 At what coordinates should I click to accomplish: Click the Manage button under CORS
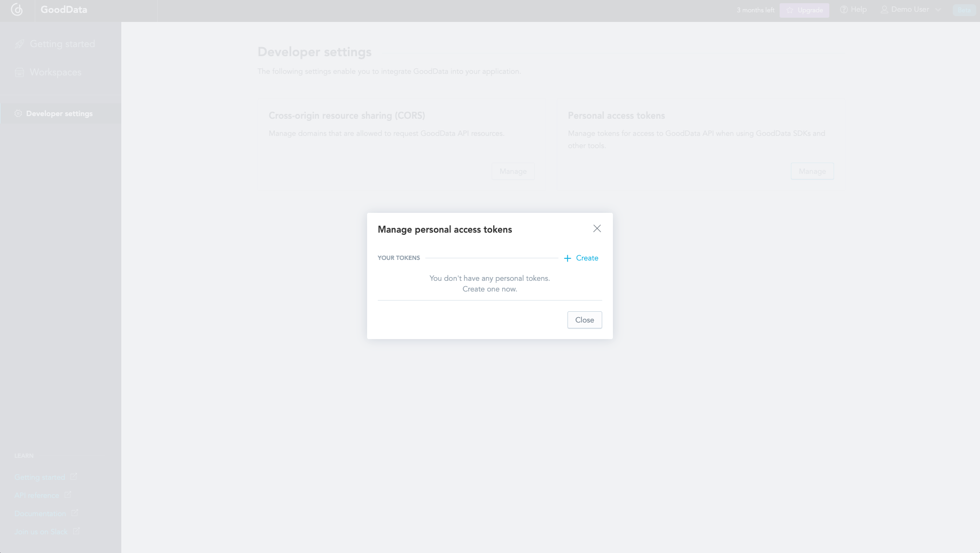click(x=513, y=171)
